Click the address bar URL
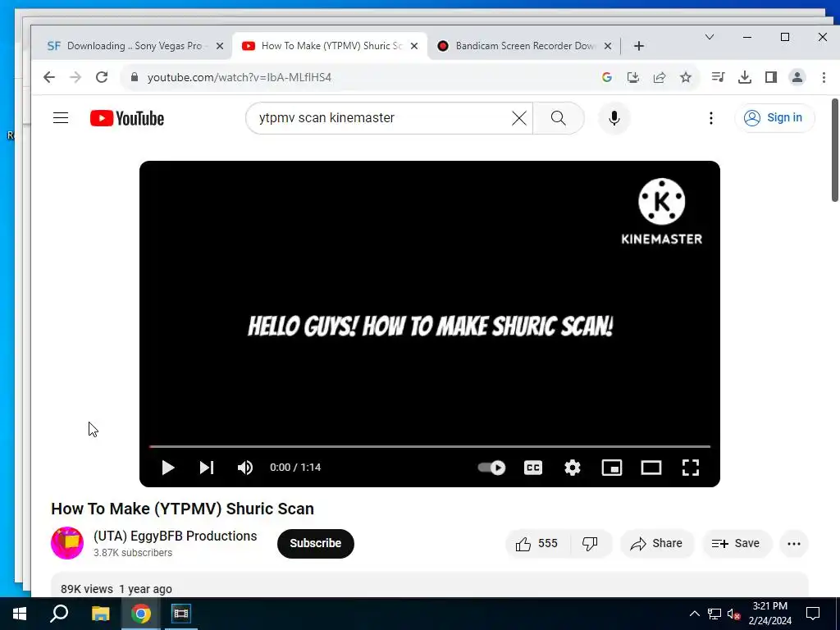Screen dimensions: 840x630 (240, 77)
